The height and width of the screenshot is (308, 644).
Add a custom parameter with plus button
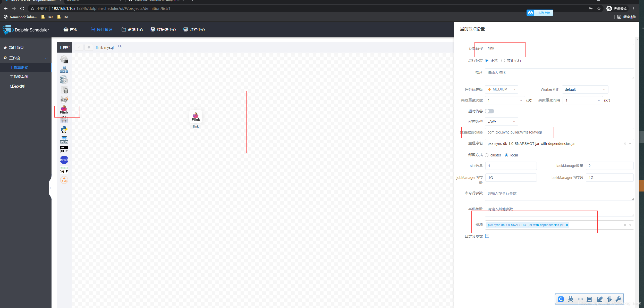click(487, 236)
